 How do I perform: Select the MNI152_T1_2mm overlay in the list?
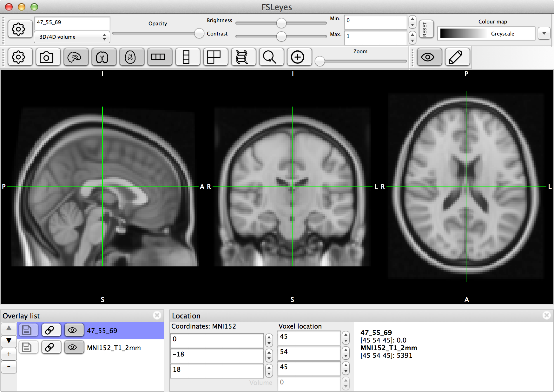coord(114,348)
